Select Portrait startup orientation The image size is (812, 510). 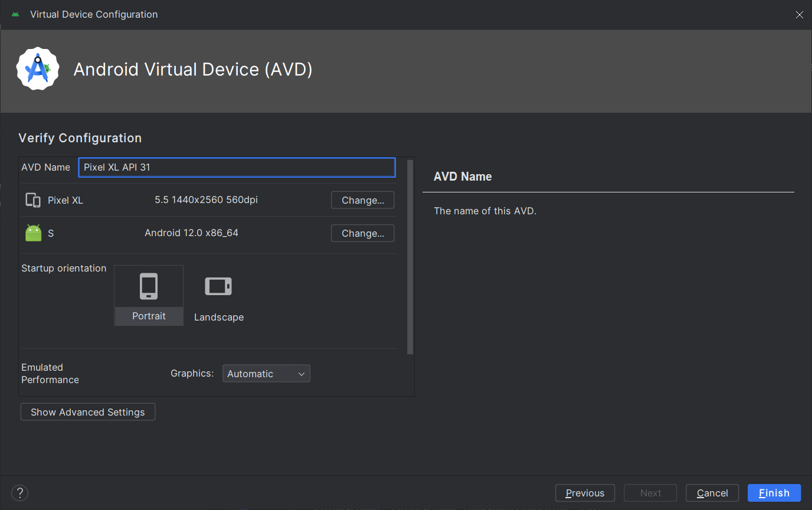point(149,295)
